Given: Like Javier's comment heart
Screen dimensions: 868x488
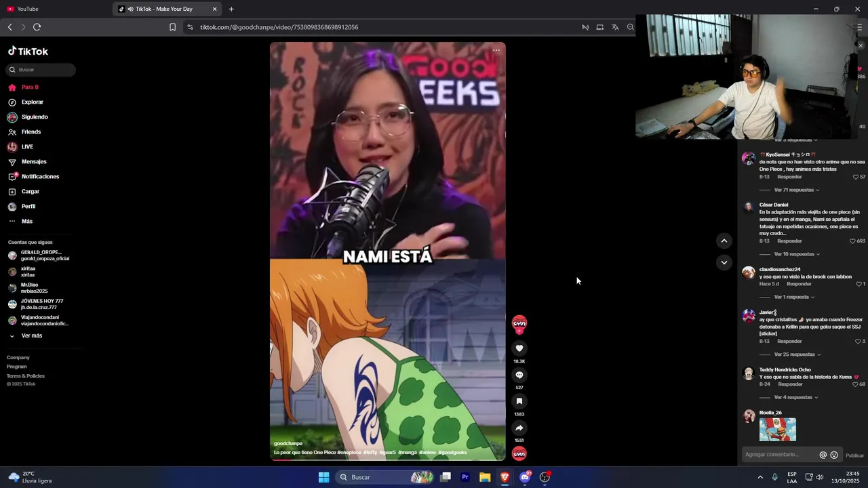Looking at the screenshot, I should (x=858, y=342).
